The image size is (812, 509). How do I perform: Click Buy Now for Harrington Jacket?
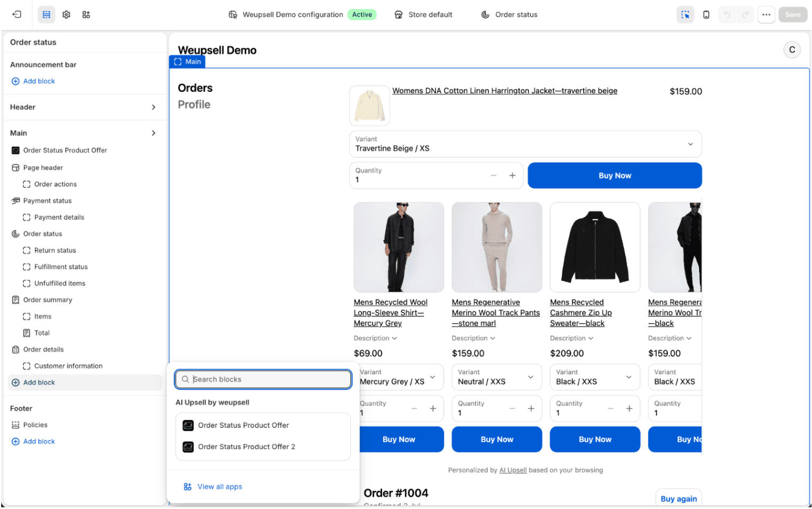coord(615,175)
